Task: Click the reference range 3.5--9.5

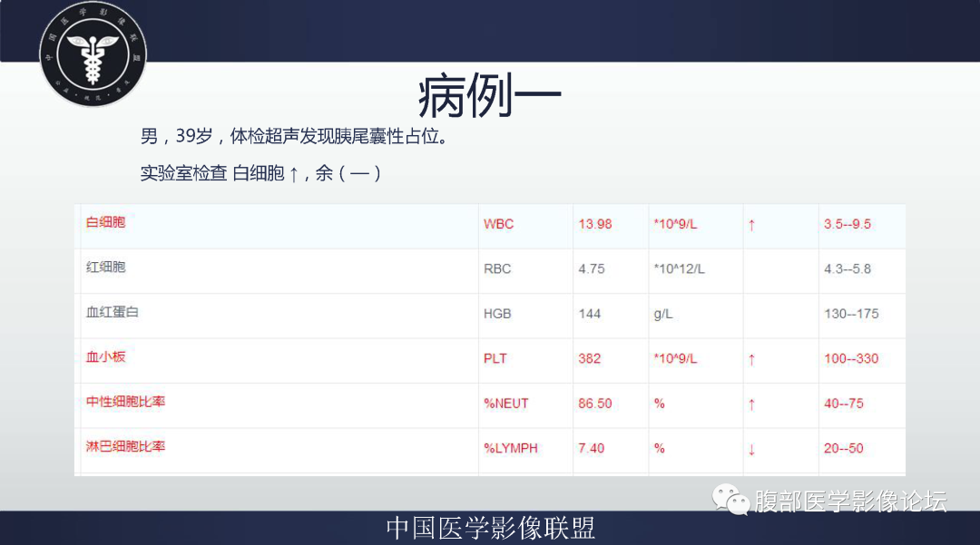Action: point(848,224)
